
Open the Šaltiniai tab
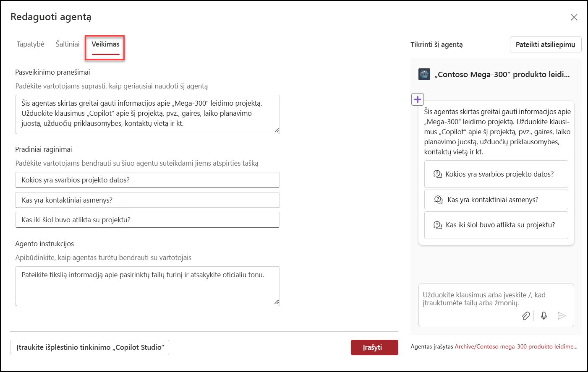click(68, 44)
